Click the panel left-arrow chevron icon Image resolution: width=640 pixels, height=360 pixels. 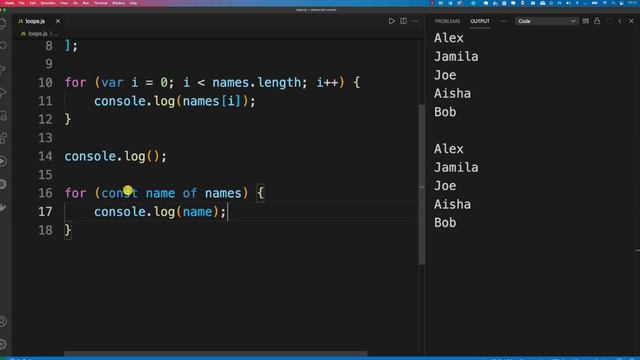coord(620,21)
